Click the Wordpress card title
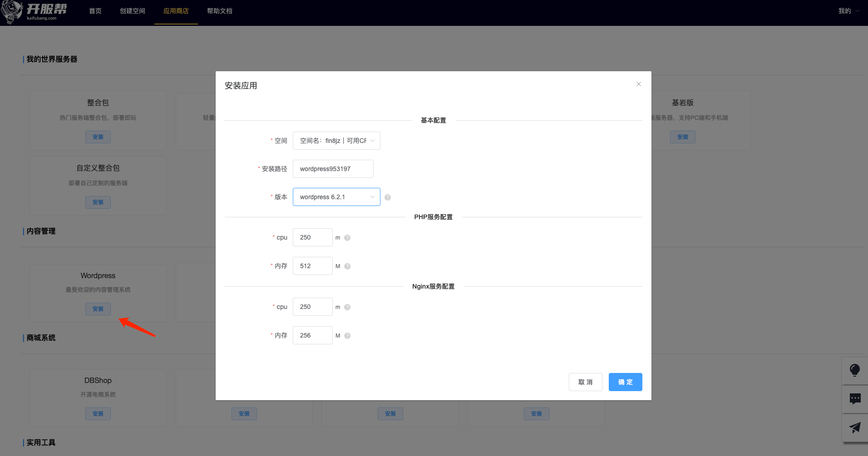Image resolution: width=868 pixels, height=456 pixels. click(98, 276)
